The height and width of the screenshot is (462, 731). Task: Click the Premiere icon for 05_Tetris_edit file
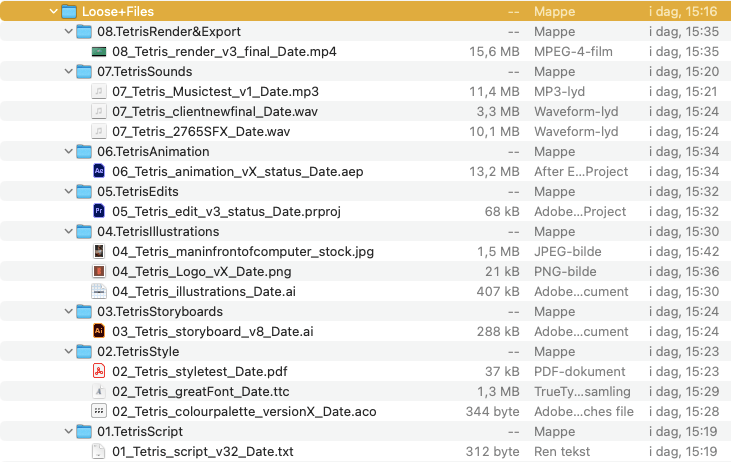(x=99, y=211)
